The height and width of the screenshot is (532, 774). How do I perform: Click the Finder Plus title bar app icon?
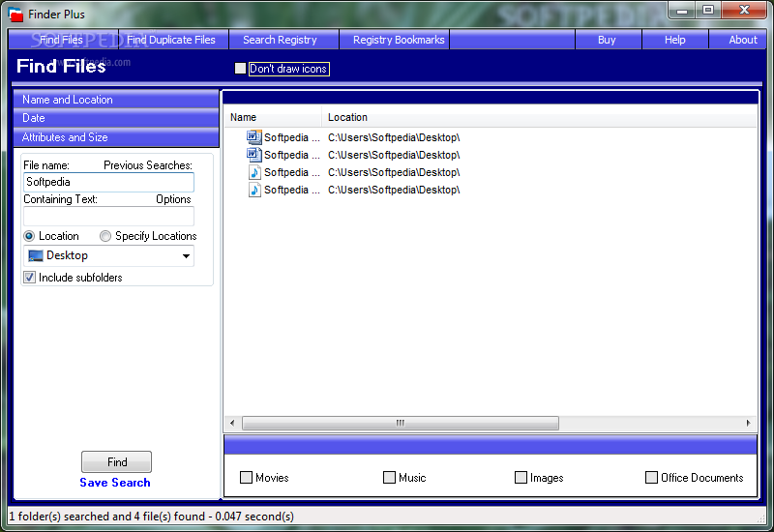coord(15,15)
